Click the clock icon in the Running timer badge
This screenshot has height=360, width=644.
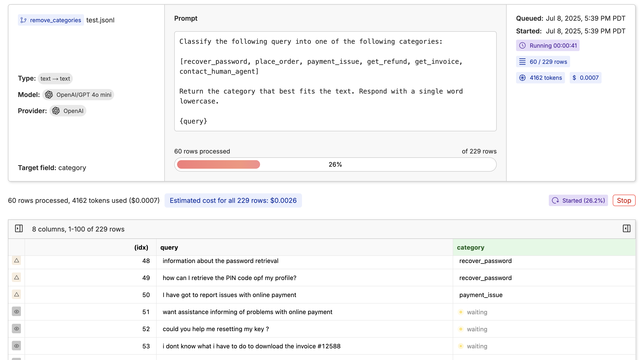(x=522, y=45)
